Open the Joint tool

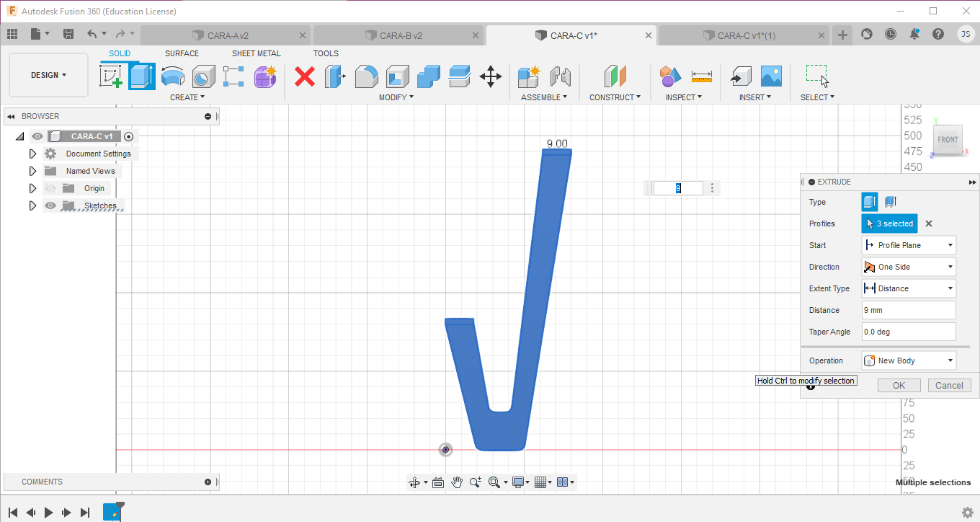click(x=560, y=76)
